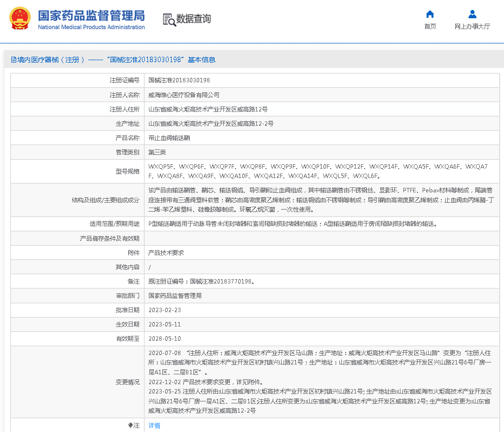The width and height of the screenshot is (504, 432).
Task: Click the 首页 house icon
Action: point(430,14)
